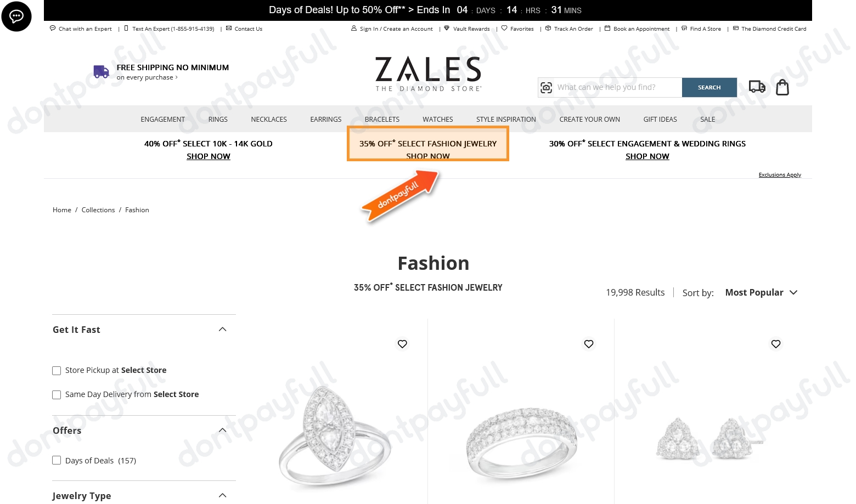Click the free shipping truck icon

click(101, 71)
